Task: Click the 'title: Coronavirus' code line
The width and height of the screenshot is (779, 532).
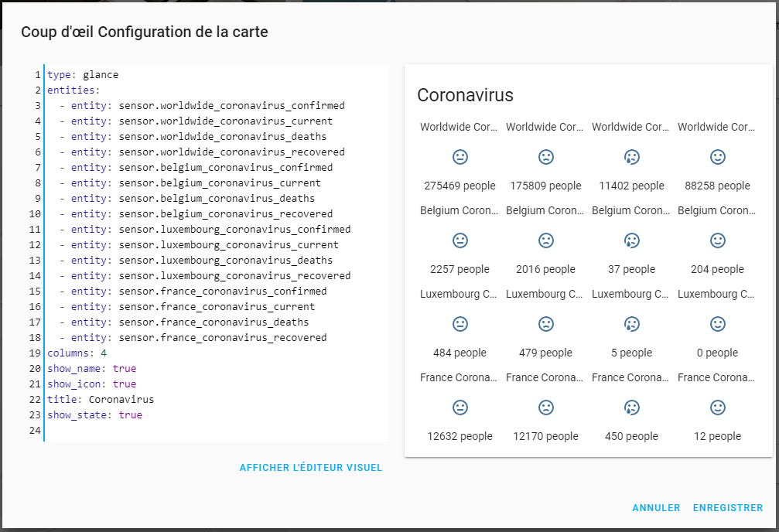Action: pyautogui.click(x=101, y=400)
